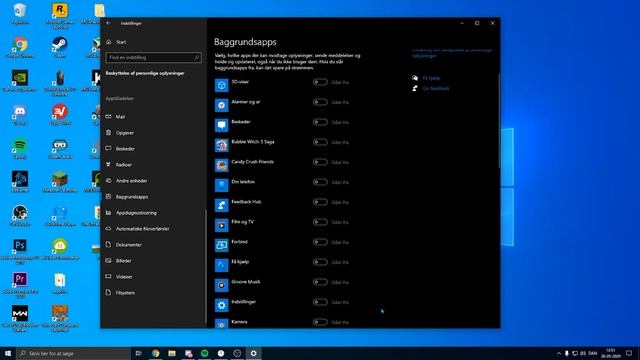The image size is (640, 360).
Task: Select Radioer in the sidebar
Action: tap(153, 164)
